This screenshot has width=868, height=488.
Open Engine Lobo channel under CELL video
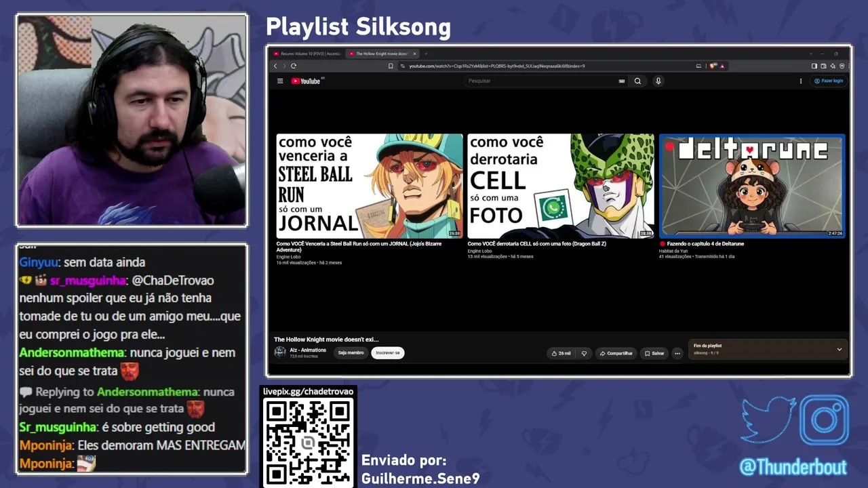tap(479, 251)
